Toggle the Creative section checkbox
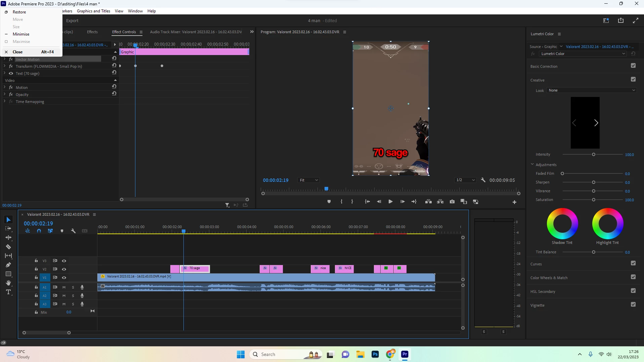Screen dimensions: 644x362 633,80
